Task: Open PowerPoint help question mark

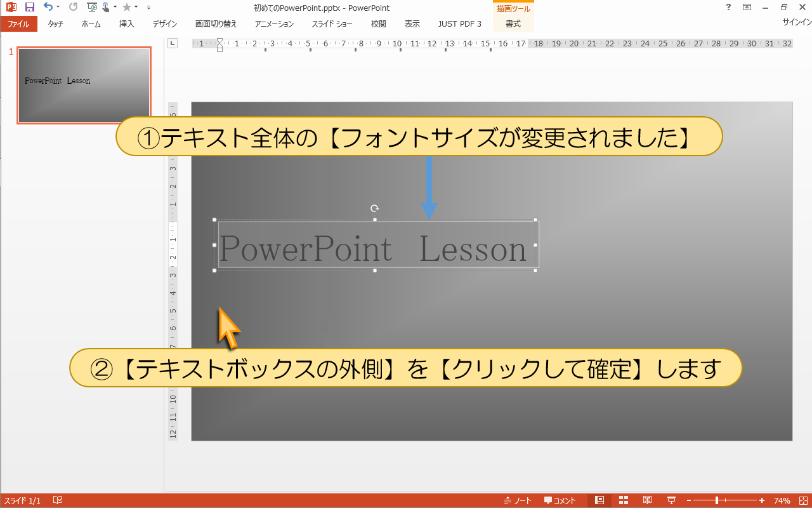Action: [x=728, y=7]
